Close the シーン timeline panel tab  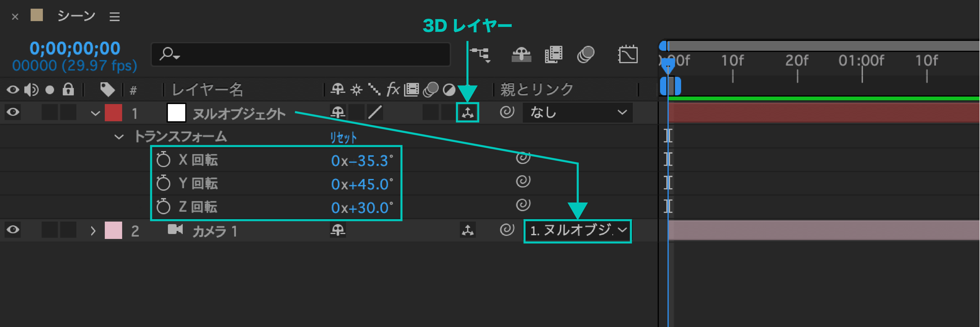[15, 17]
